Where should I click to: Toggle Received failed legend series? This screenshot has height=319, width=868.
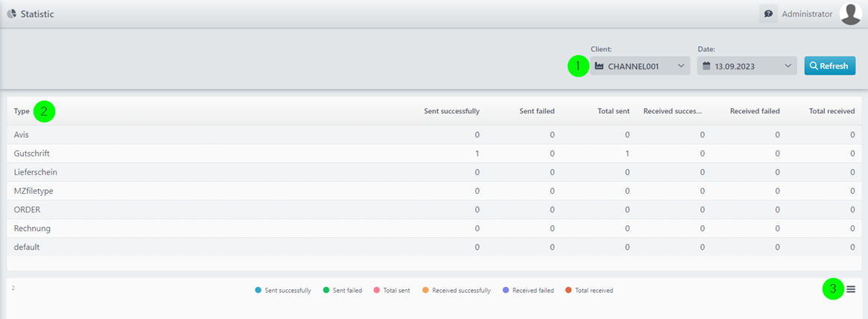(528, 290)
